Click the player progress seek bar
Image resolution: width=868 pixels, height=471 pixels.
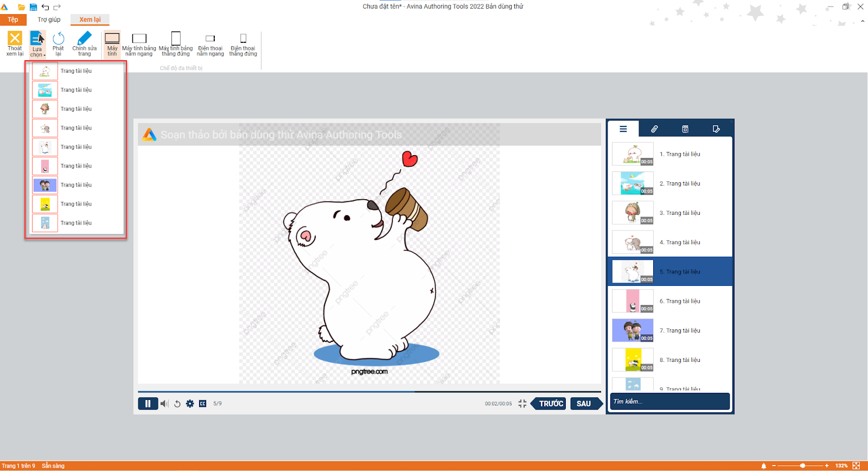(369, 391)
